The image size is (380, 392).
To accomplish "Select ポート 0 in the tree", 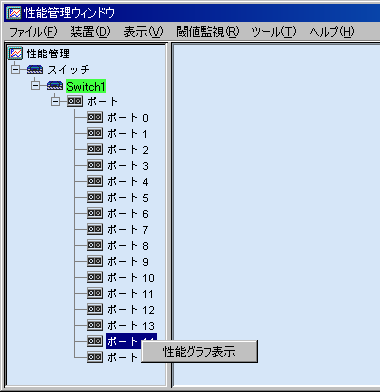I will point(128,118).
